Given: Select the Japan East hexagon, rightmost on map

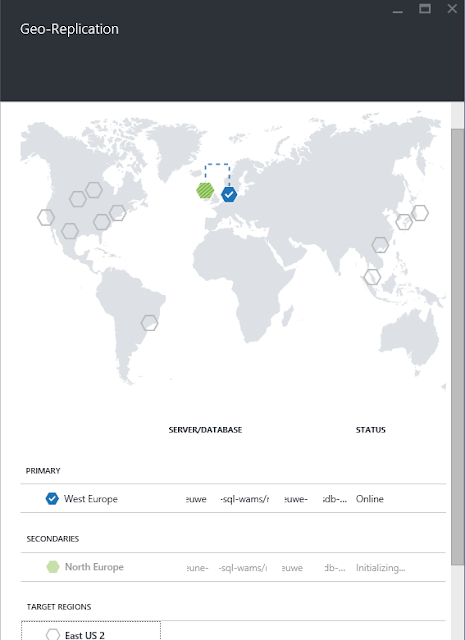Looking at the screenshot, I should click(x=420, y=213).
